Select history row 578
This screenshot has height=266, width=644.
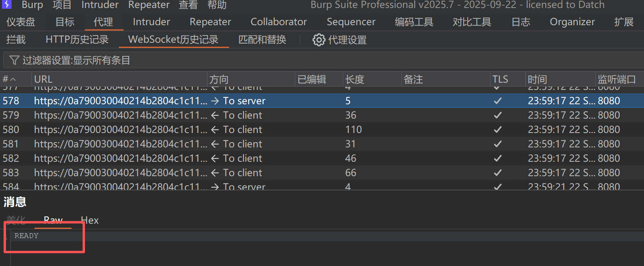[322, 101]
